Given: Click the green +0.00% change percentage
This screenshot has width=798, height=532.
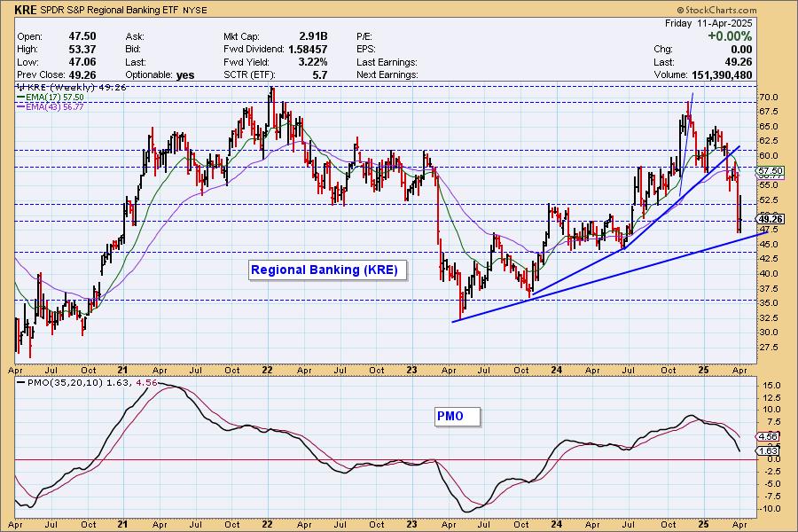Looking at the screenshot, I should pos(730,36).
